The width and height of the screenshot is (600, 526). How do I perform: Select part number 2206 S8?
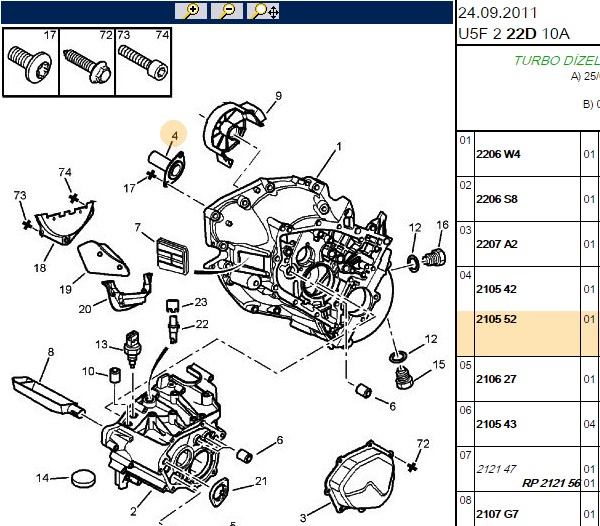(497, 199)
